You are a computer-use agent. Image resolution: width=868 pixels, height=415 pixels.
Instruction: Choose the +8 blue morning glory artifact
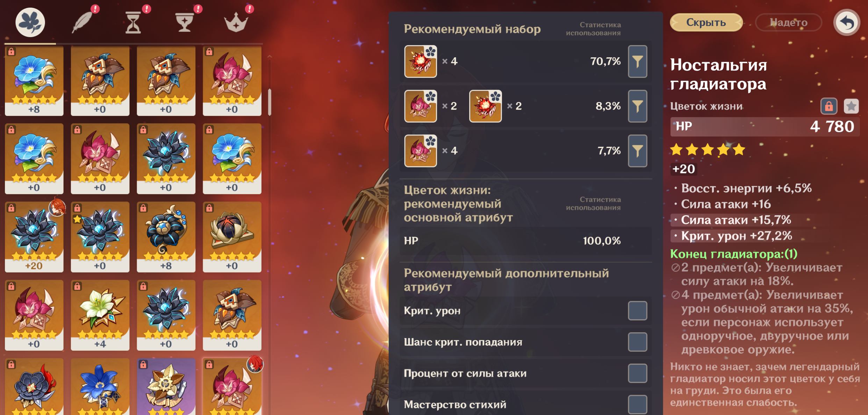[34, 80]
